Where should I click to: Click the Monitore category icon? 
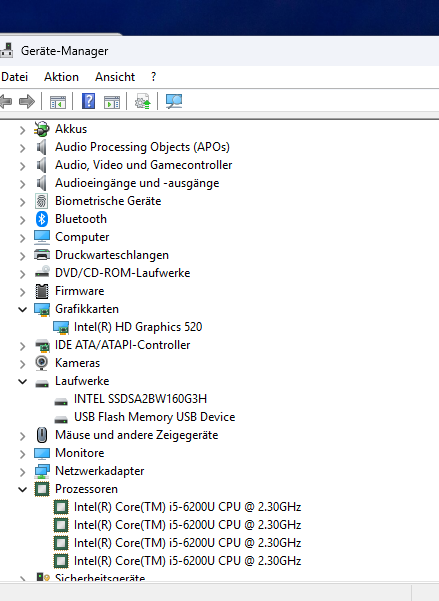41,453
